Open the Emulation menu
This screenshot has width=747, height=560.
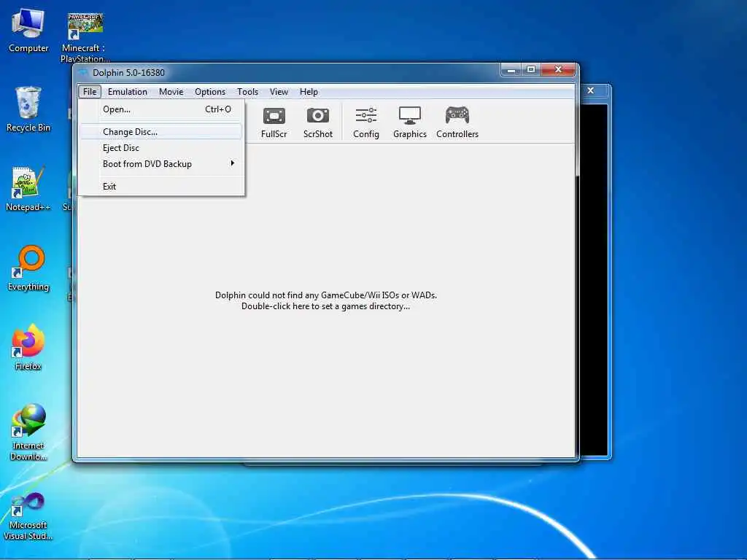click(127, 91)
